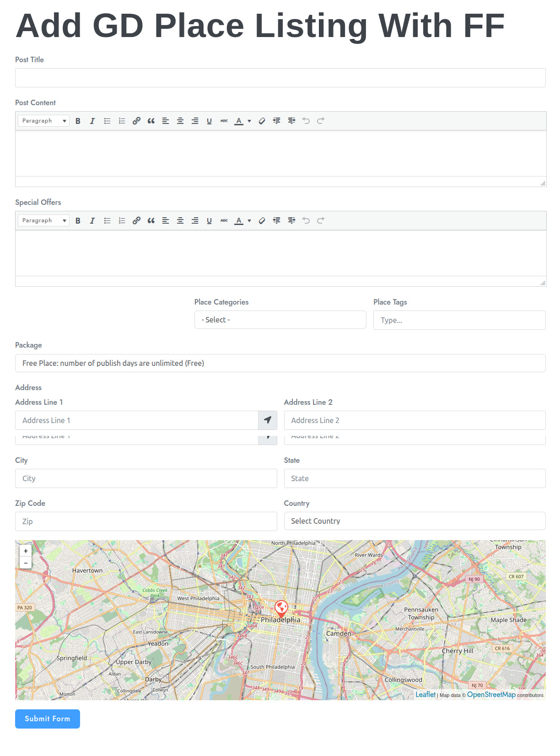The width and height of the screenshot is (560, 756).
Task: Undo last change in Special Offers editor
Action: click(x=306, y=221)
